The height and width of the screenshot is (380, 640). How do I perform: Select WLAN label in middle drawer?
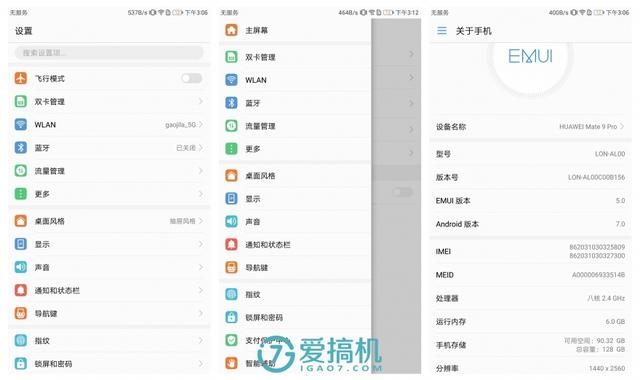coord(256,80)
